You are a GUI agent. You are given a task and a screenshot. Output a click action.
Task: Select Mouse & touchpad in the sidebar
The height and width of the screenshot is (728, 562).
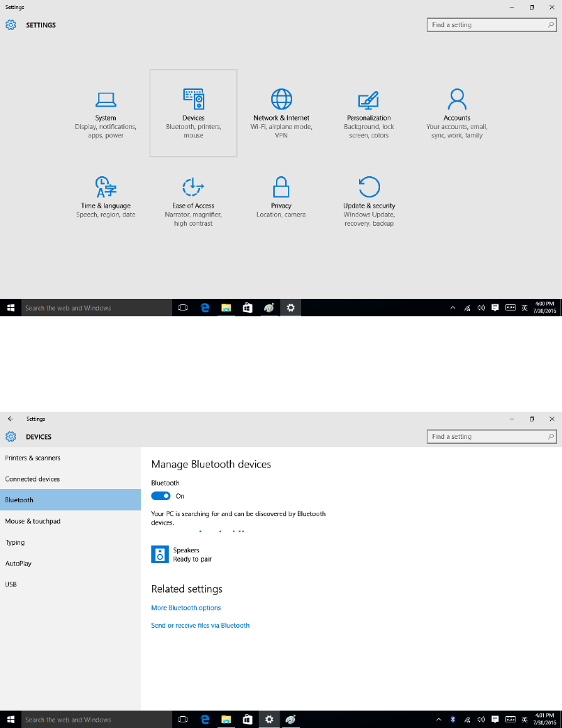point(70,521)
